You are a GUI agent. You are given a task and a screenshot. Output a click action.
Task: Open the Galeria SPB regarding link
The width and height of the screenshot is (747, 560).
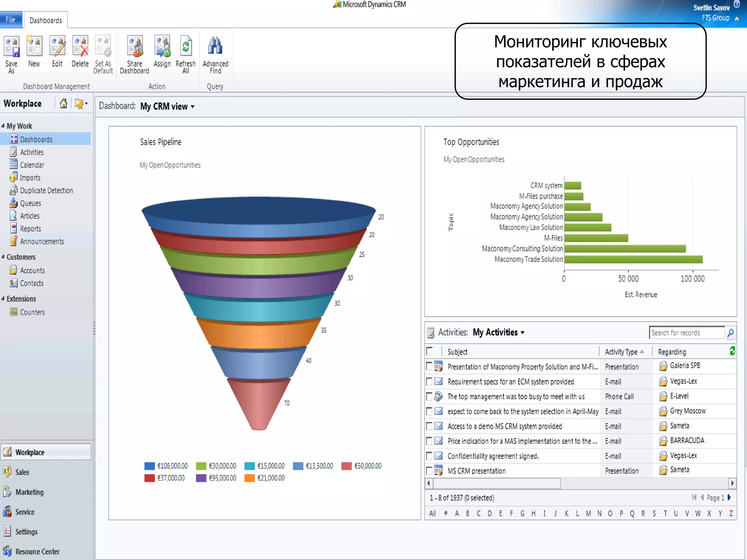point(685,366)
